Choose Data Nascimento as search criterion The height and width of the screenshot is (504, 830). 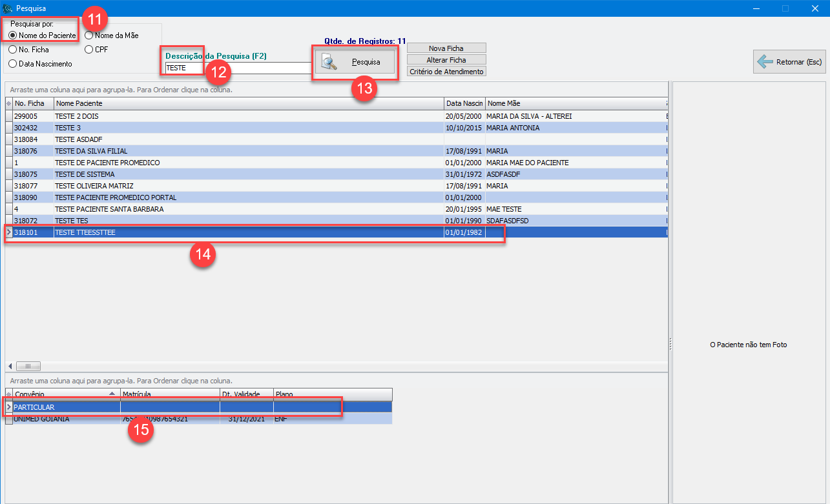pyautogui.click(x=13, y=64)
